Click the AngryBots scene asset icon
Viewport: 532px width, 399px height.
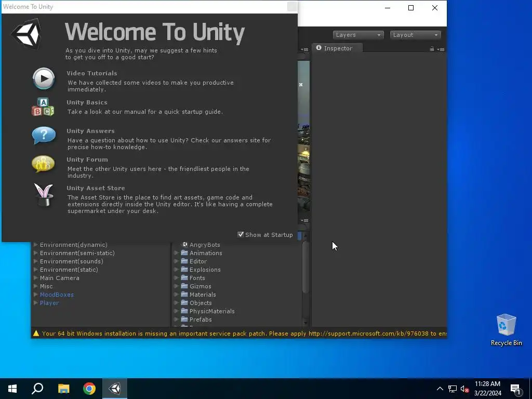click(x=185, y=245)
